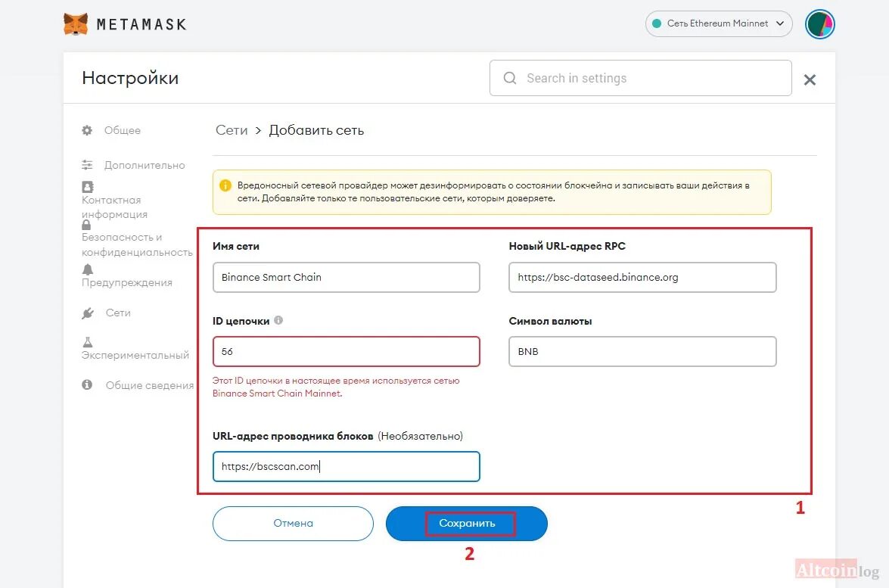Viewport: 889px width, 588px height.
Task: Click the gear icon for Общее
Action: (87, 130)
